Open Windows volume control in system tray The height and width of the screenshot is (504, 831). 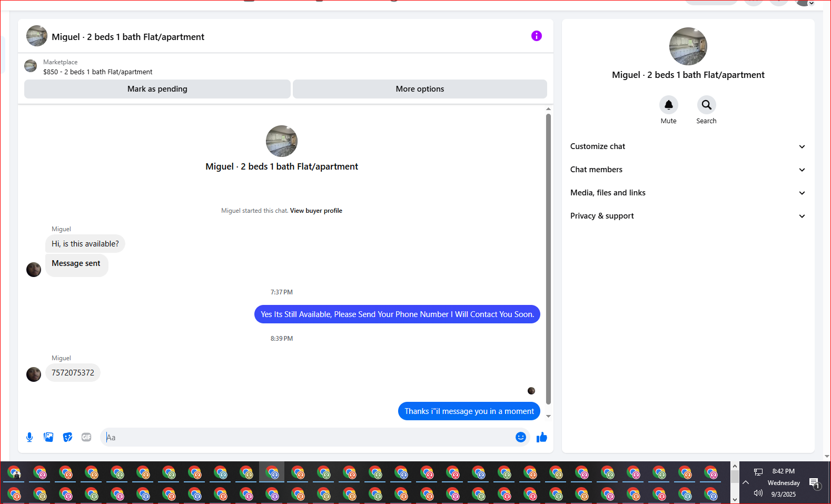click(758, 493)
